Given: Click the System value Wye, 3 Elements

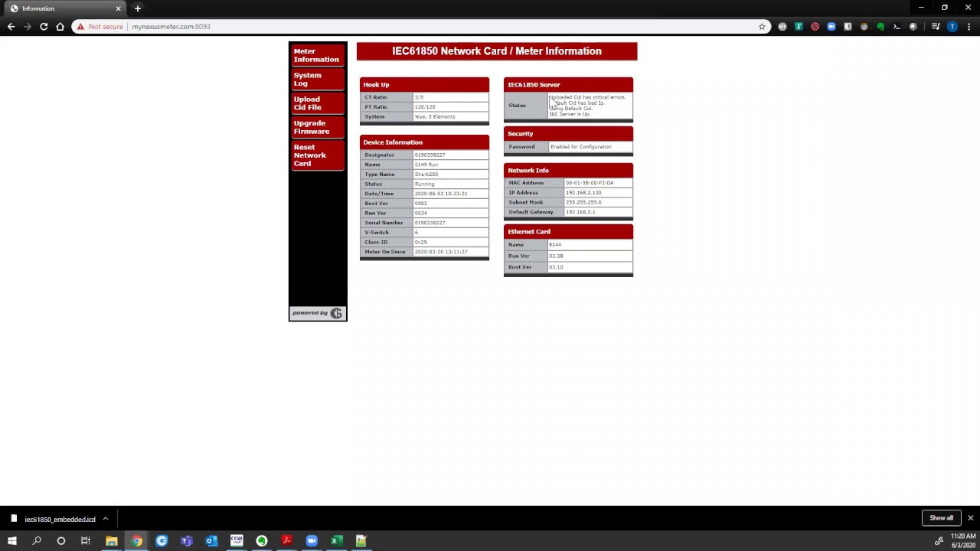Looking at the screenshot, I should [435, 117].
